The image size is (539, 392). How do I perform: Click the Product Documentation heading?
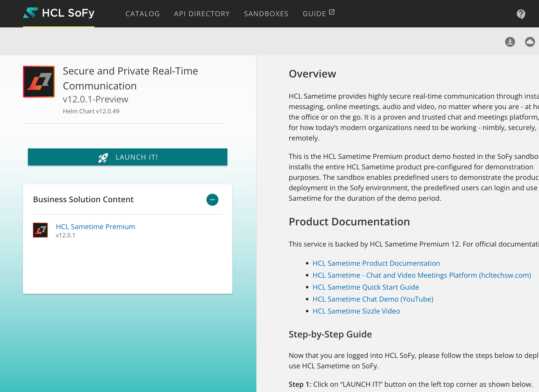349,222
